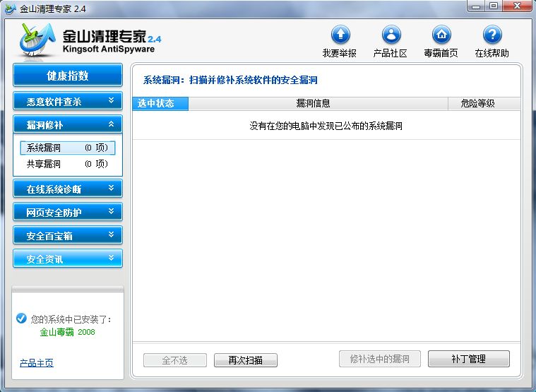
Task: Click the 系统漏洞 heading description text
Action: point(230,81)
